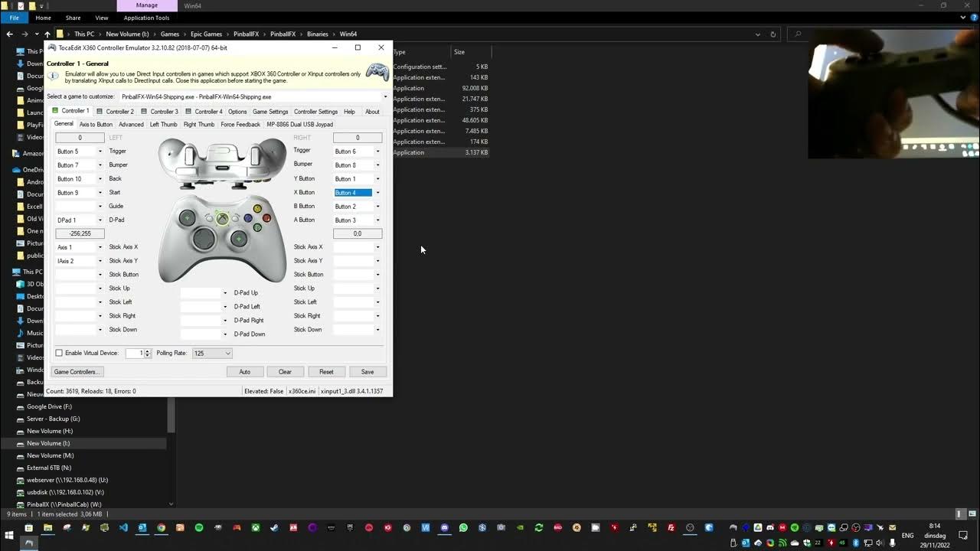Click the blue X button on the controller image

247,218
